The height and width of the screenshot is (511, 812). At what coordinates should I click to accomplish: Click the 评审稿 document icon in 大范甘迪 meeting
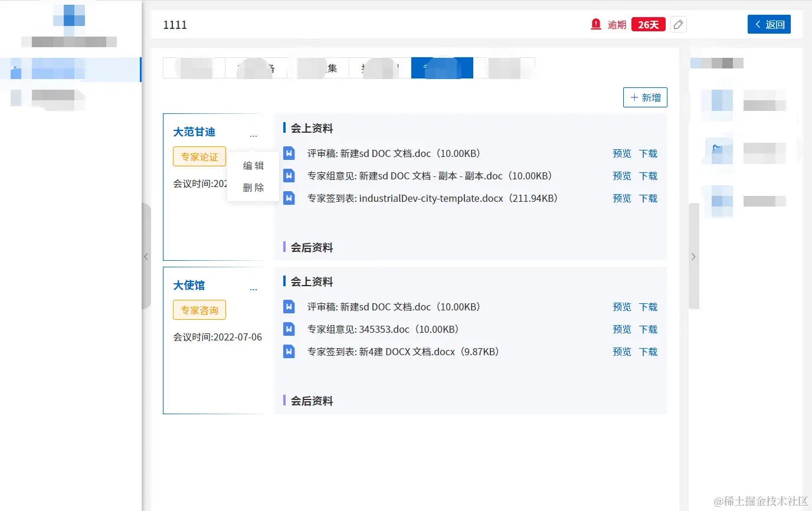point(289,153)
